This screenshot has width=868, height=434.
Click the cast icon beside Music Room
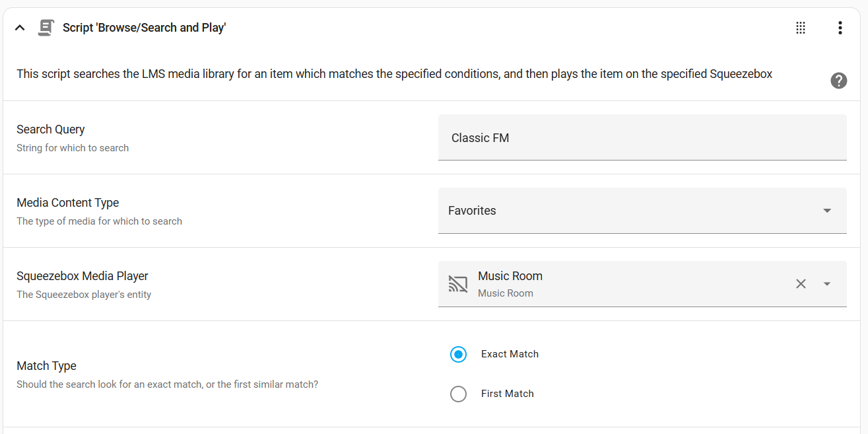pos(458,284)
